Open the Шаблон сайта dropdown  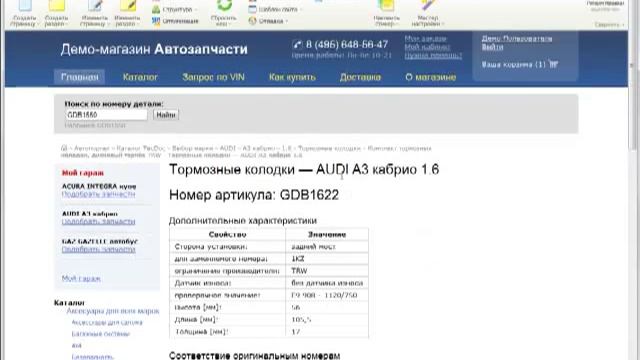(276, 9)
